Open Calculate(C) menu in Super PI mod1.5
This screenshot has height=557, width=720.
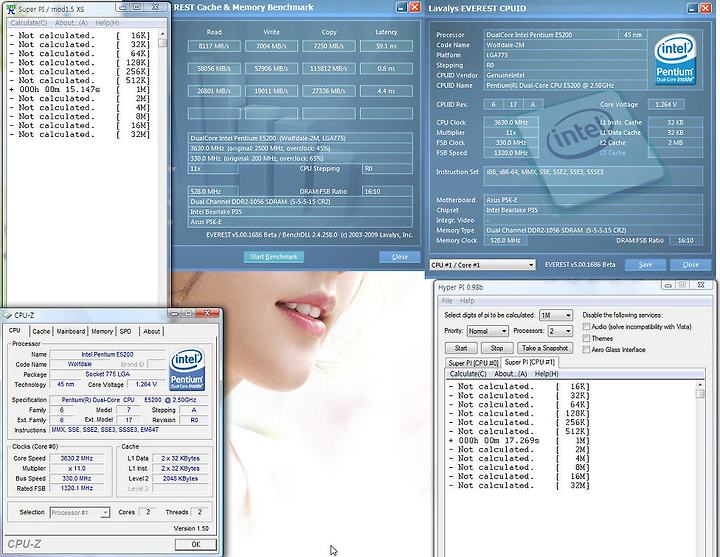click(28, 23)
